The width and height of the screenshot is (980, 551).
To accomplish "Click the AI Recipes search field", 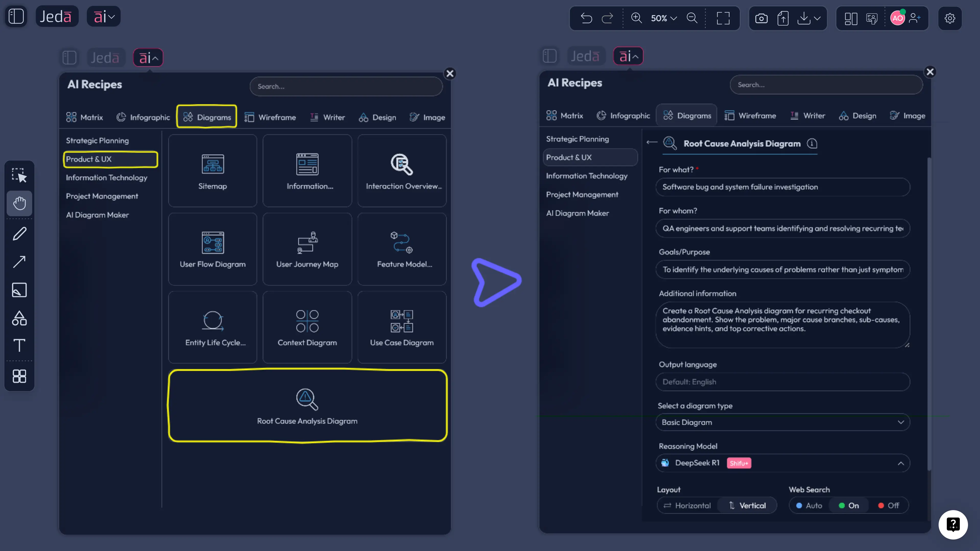I will [345, 86].
